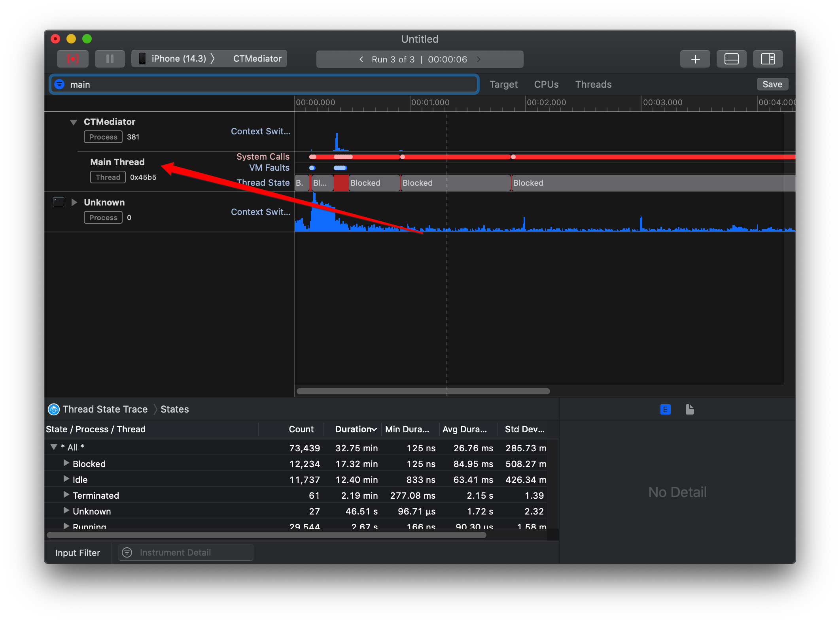Go to previous run with left chevron
840x622 pixels.
361,59
